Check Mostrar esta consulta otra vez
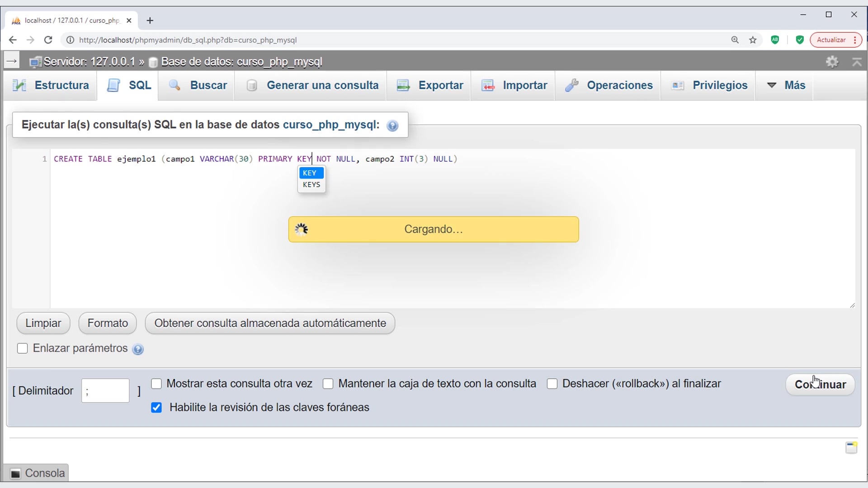868x488 pixels. click(x=156, y=384)
